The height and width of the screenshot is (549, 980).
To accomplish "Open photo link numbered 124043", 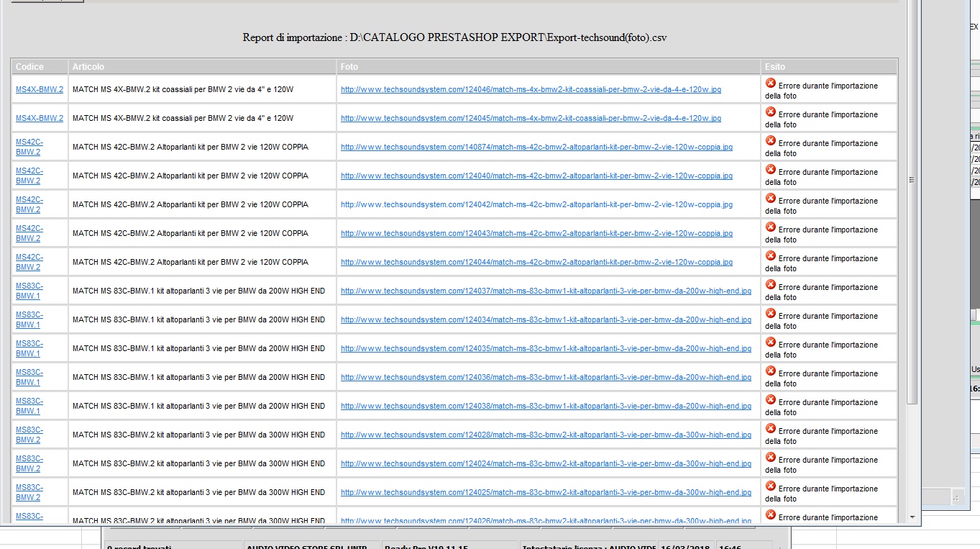I will (x=536, y=234).
